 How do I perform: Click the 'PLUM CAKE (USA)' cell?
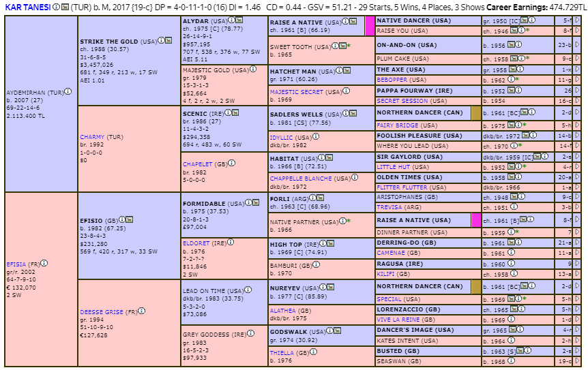click(428, 59)
